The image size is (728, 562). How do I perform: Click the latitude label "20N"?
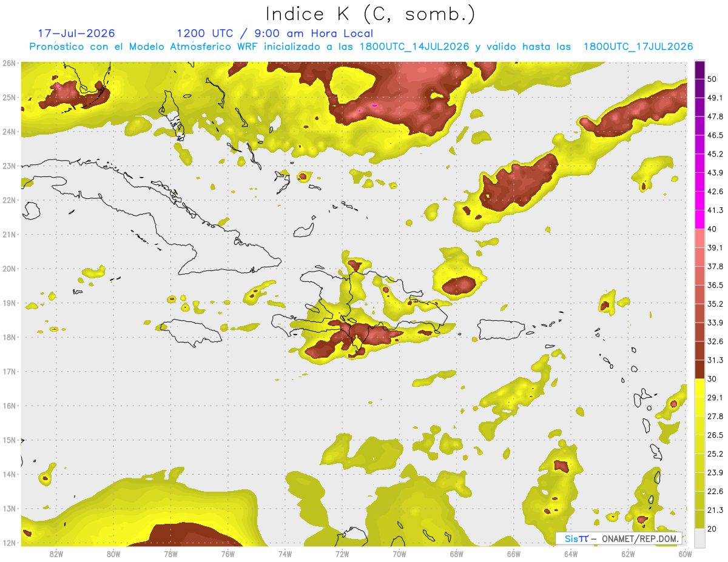click(8, 269)
